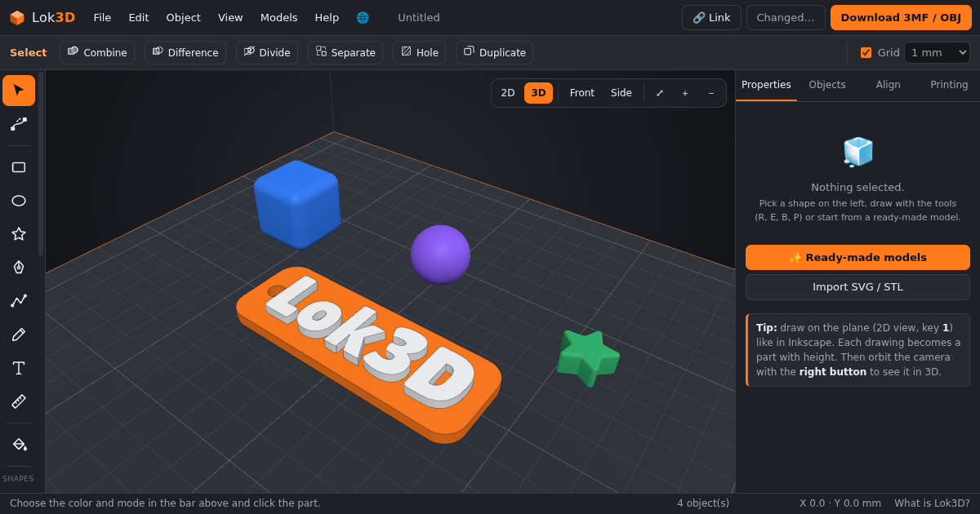Select the green star object

(588, 357)
